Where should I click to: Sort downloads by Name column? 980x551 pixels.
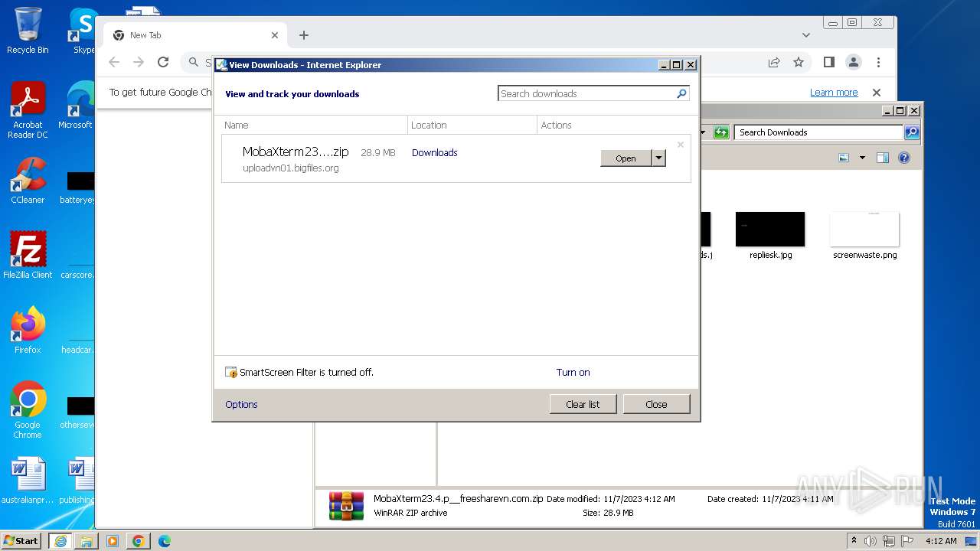[314, 125]
